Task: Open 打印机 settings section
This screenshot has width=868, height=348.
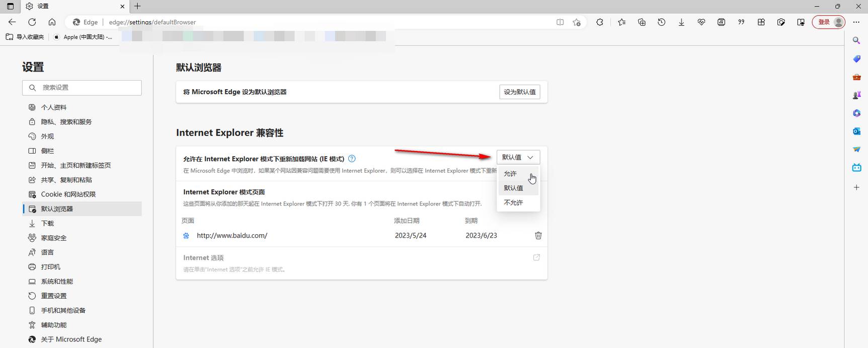Action: click(x=83, y=267)
